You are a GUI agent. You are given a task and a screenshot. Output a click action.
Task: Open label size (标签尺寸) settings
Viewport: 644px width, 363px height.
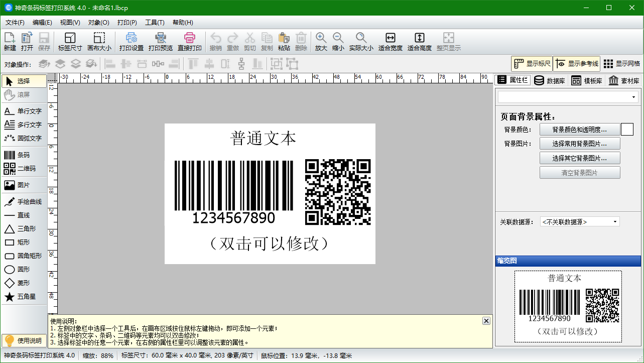70,42
